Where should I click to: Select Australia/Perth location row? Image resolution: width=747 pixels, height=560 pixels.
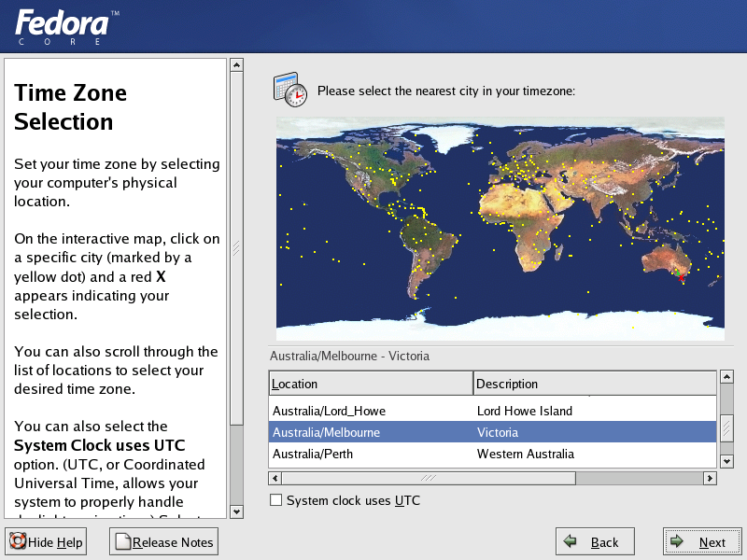[x=493, y=454]
